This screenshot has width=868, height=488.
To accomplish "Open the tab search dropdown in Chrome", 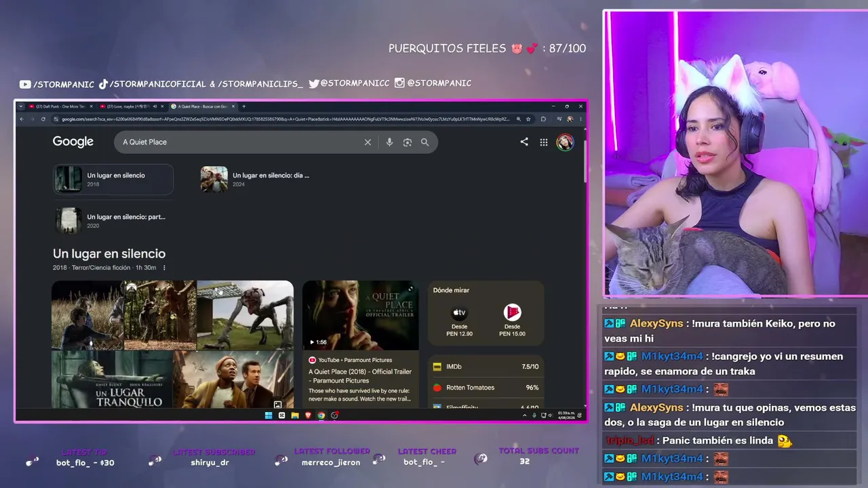I will pyautogui.click(x=21, y=106).
